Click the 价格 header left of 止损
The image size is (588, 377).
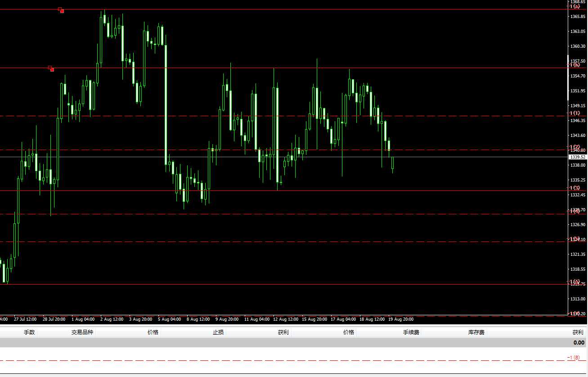coord(153,332)
